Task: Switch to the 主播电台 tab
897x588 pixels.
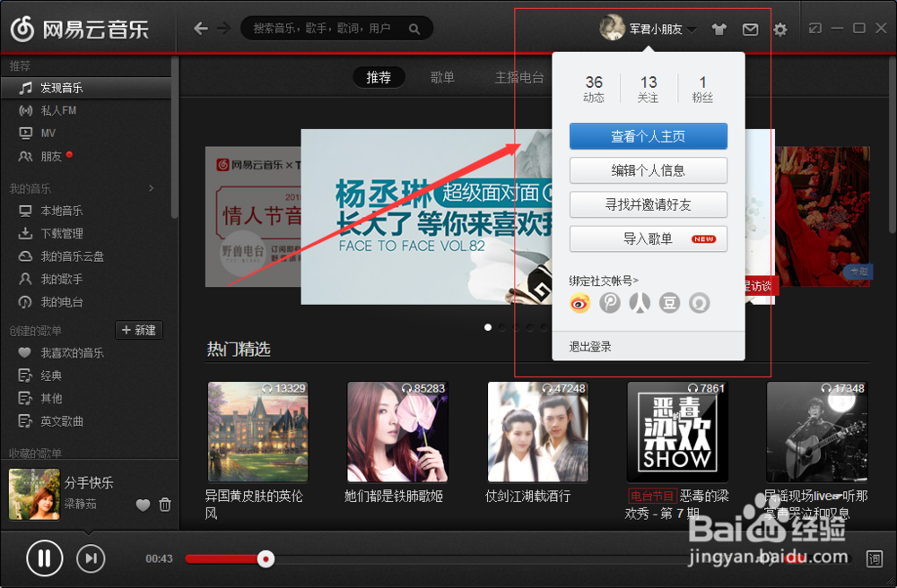Action: tap(518, 77)
